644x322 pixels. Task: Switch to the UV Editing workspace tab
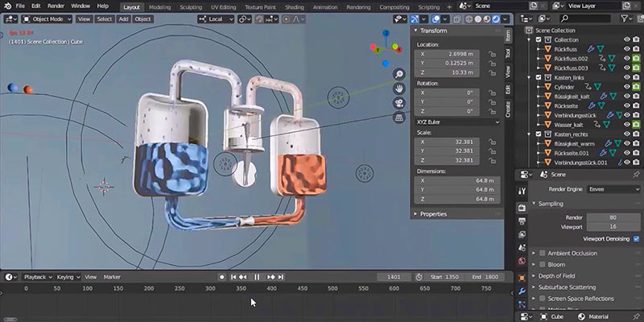(222, 7)
